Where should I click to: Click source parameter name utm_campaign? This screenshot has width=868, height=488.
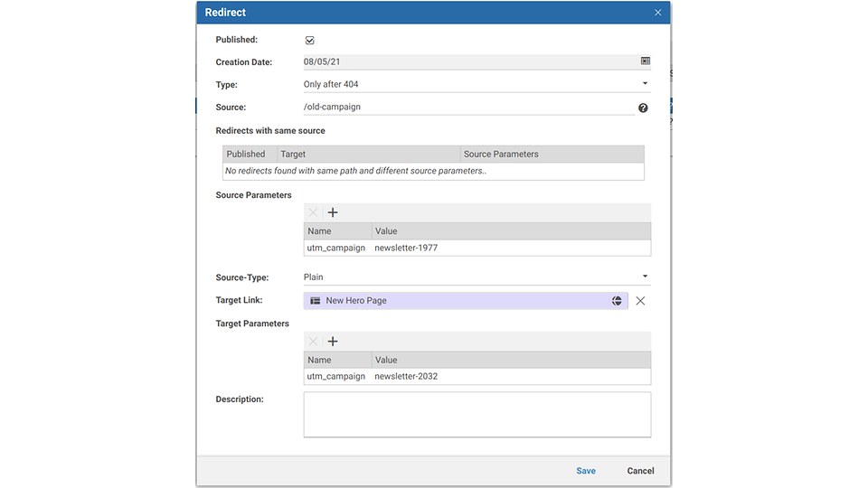[336, 248]
